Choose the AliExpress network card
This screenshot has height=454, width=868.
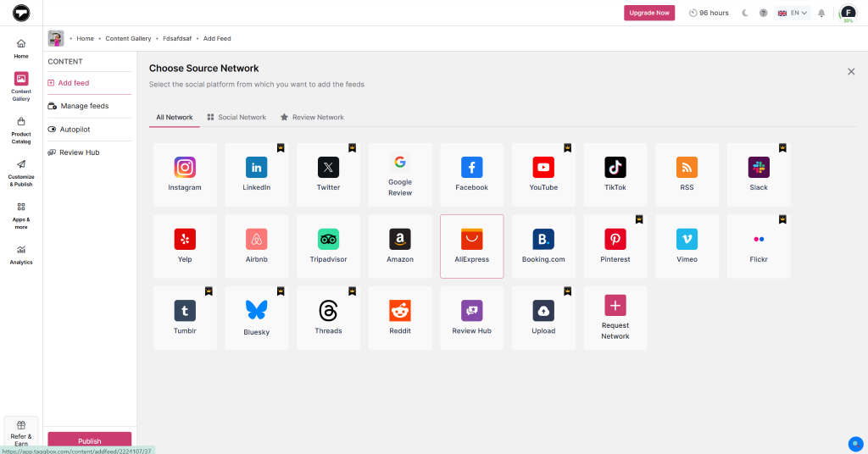coord(471,246)
